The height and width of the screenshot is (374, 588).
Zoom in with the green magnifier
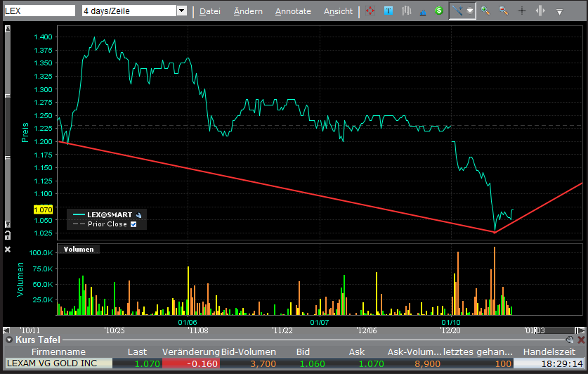tap(485, 11)
